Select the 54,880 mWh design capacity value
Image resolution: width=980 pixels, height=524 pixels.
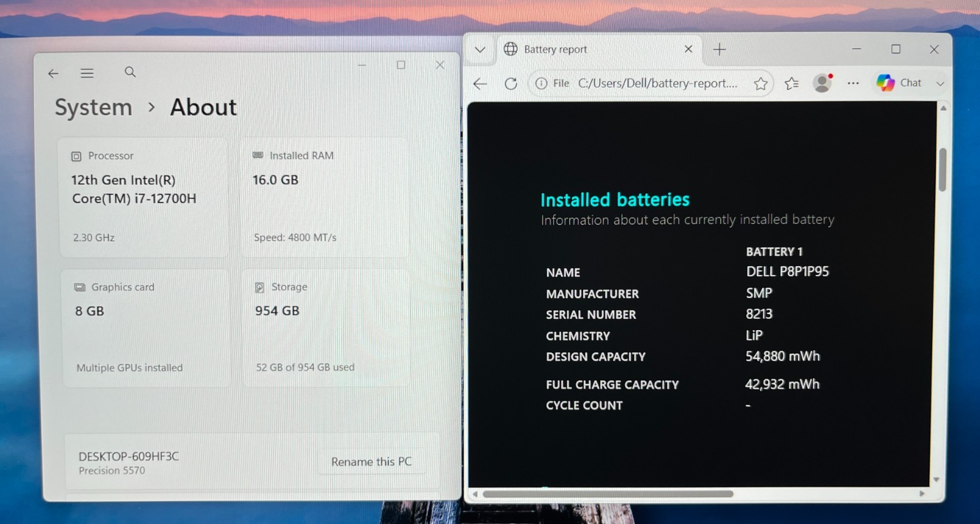pyautogui.click(x=782, y=356)
